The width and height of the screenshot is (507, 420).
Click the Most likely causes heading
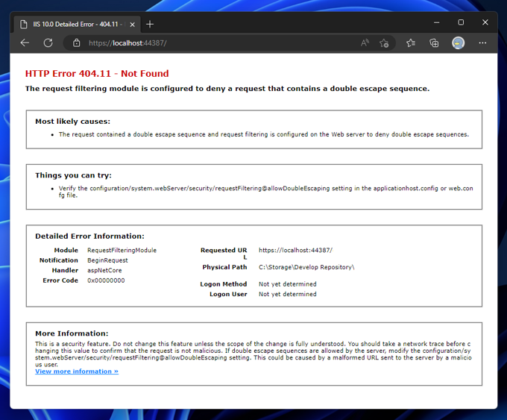(x=73, y=122)
